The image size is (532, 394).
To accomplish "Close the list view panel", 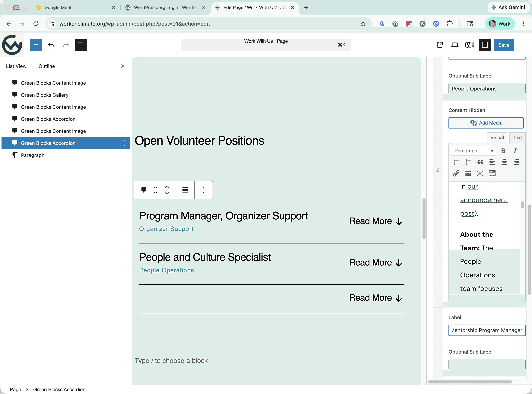I will (x=123, y=66).
